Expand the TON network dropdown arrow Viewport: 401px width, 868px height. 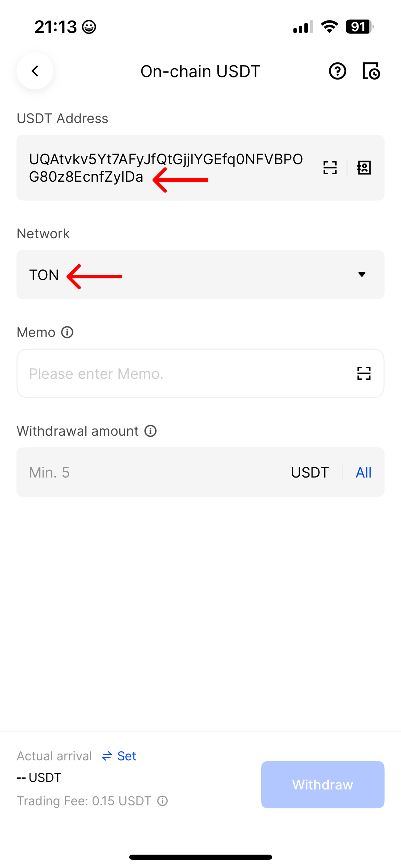362,274
